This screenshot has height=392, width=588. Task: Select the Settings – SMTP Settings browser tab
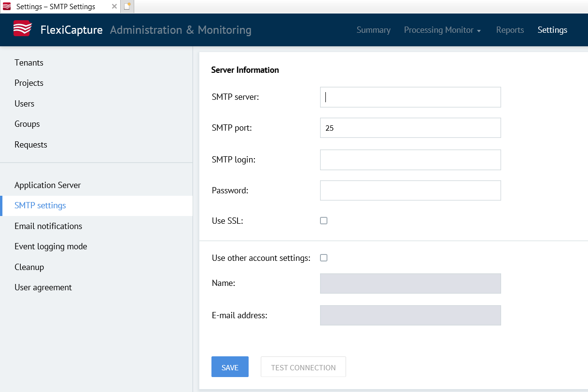click(x=60, y=7)
